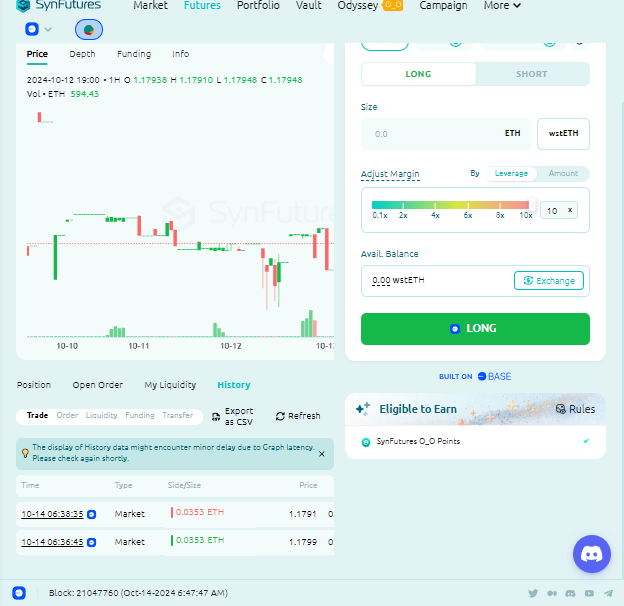Click the Refresh button
Image resolution: width=624 pixels, height=606 pixels.
[x=298, y=416]
